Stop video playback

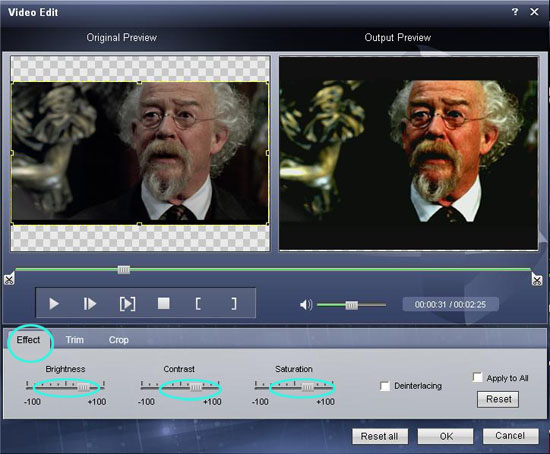point(163,303)
